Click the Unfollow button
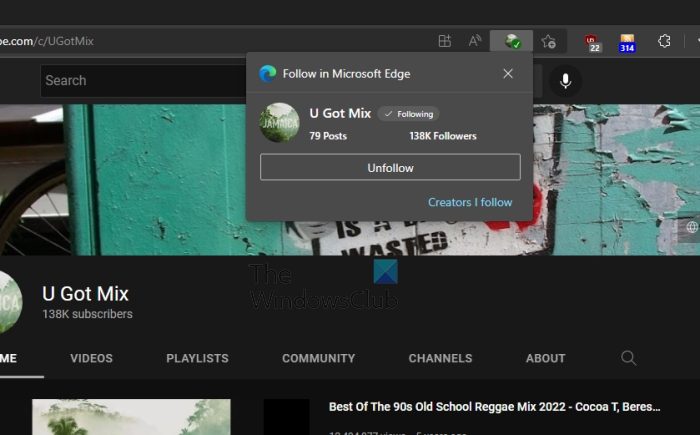This screenshot has height=435, width=700. click(390, 167)
